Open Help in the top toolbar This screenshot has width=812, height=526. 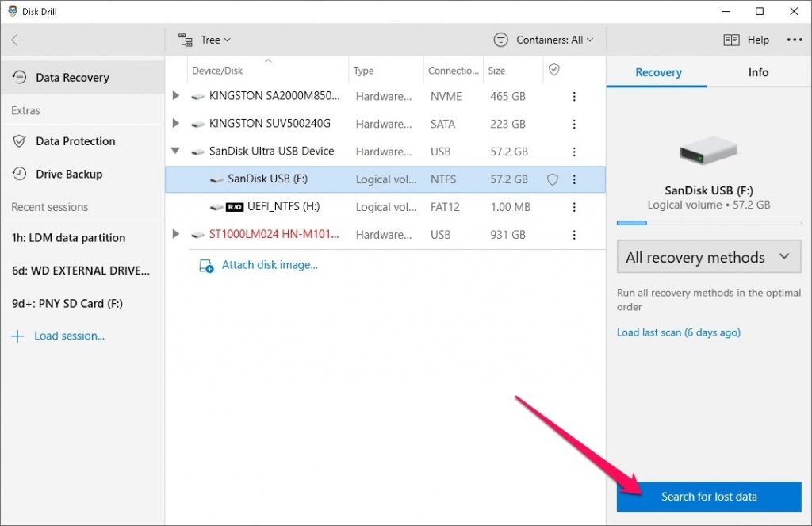[748, 40]
